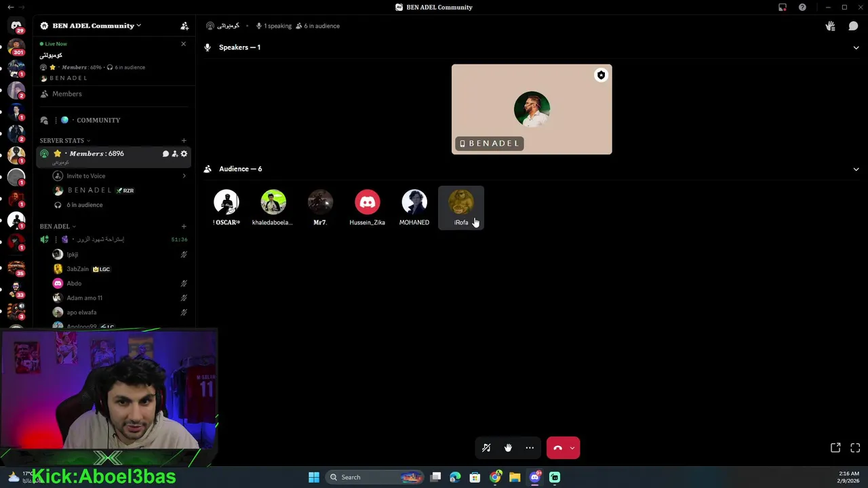Click the red disconnect phone button
This screenshot has height=488, width=868.
coord(557,448)
